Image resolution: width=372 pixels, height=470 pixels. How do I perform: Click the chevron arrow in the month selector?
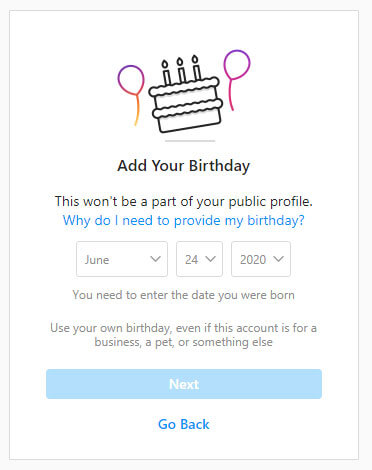(155, 259)
